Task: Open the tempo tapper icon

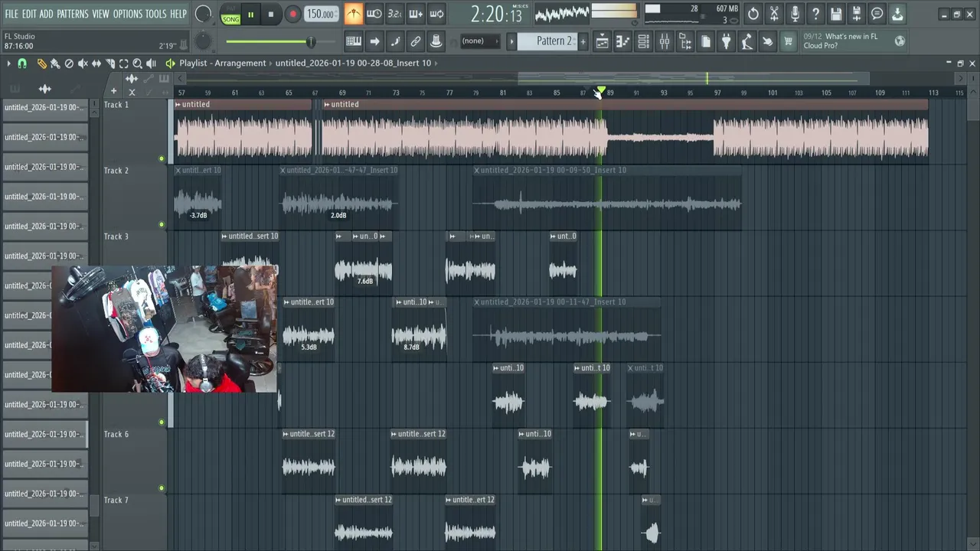Action: click(746, 41)
